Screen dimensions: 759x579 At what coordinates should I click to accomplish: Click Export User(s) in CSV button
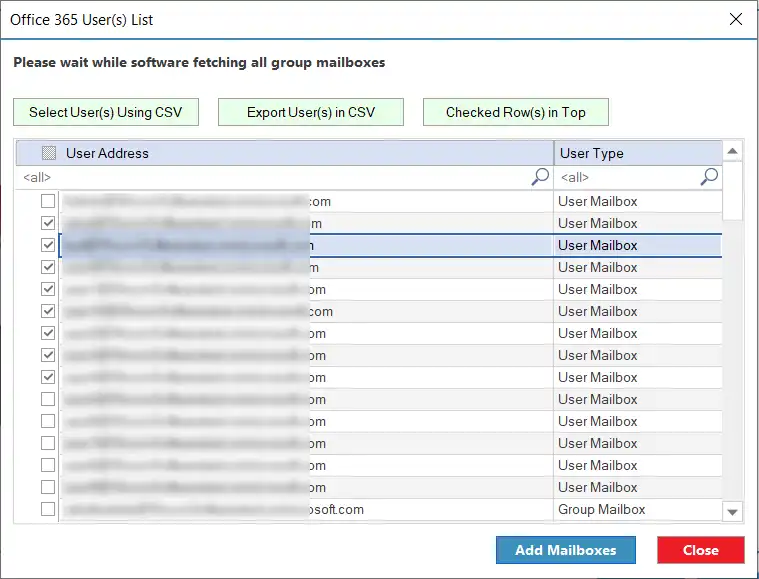coord(311,112)
